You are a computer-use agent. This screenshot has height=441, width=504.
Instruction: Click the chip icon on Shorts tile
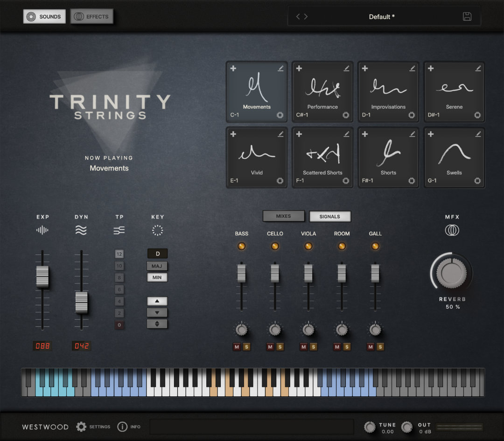412,181
